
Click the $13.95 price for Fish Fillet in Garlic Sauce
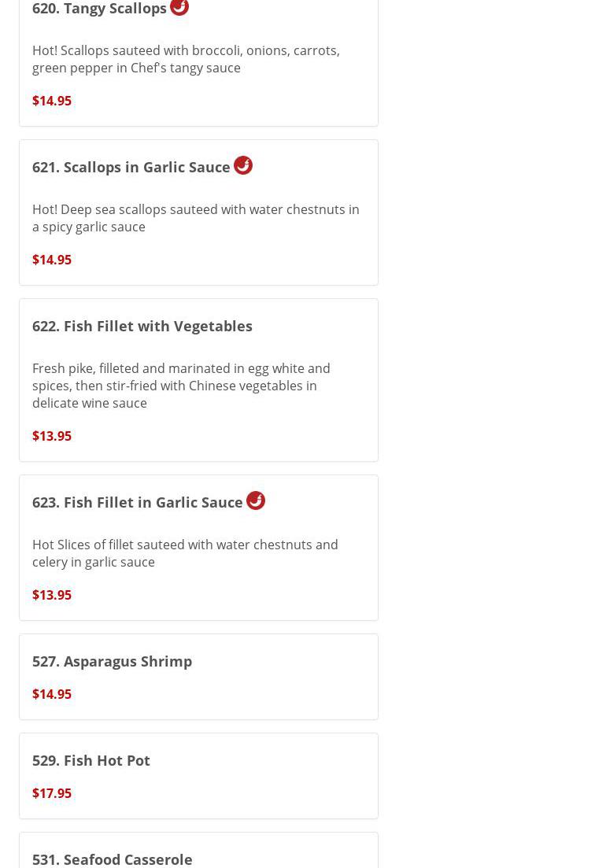[51, 595]
